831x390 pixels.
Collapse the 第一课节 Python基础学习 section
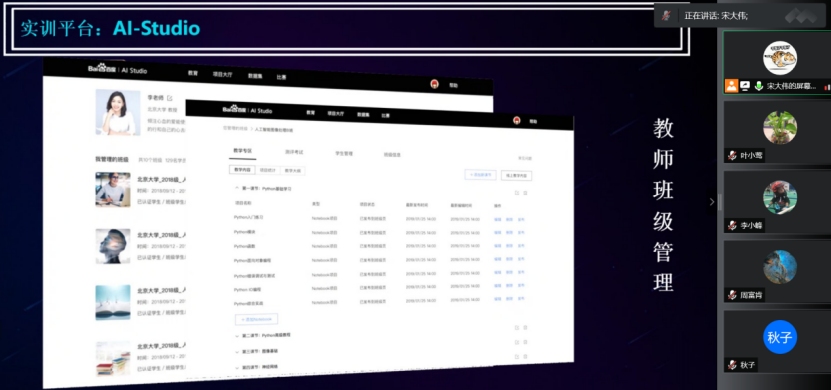237,188
